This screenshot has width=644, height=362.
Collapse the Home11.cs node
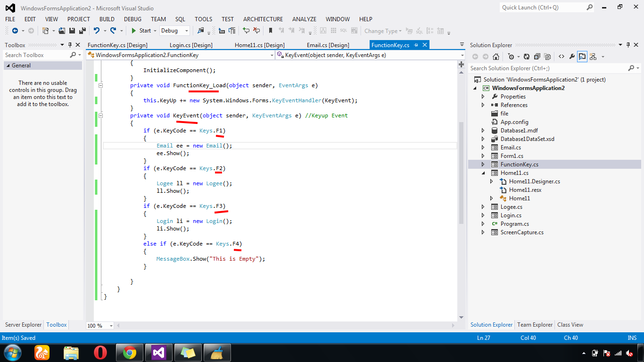[x=483, y=173]
